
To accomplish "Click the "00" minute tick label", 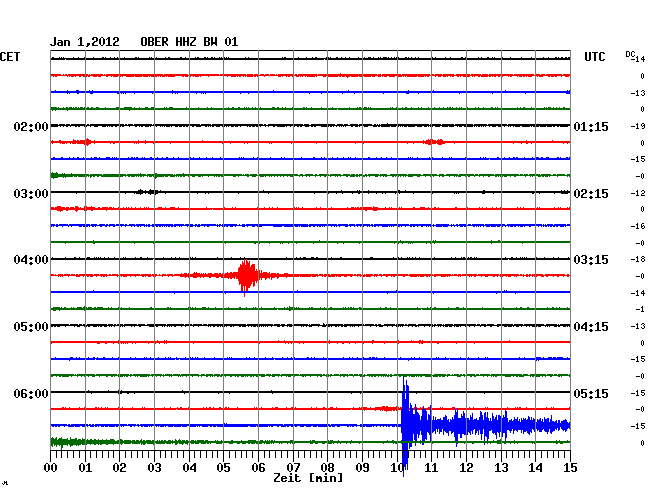I will coord(51,468).
